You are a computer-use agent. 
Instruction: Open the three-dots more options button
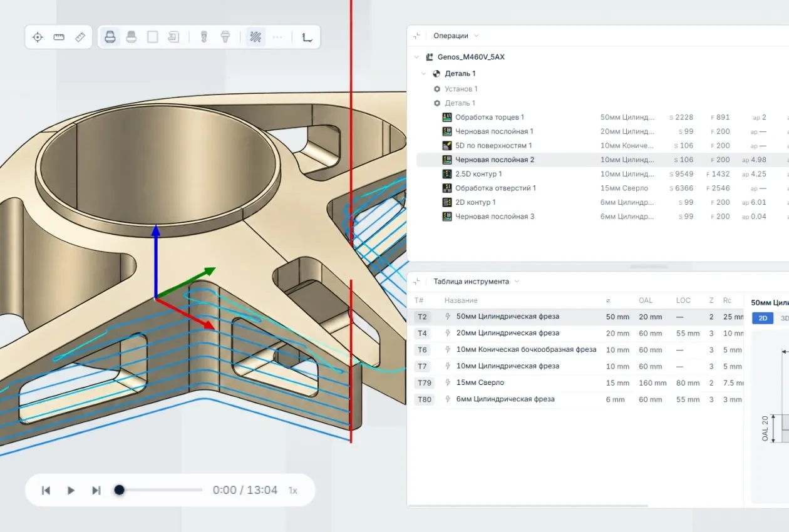277,37
